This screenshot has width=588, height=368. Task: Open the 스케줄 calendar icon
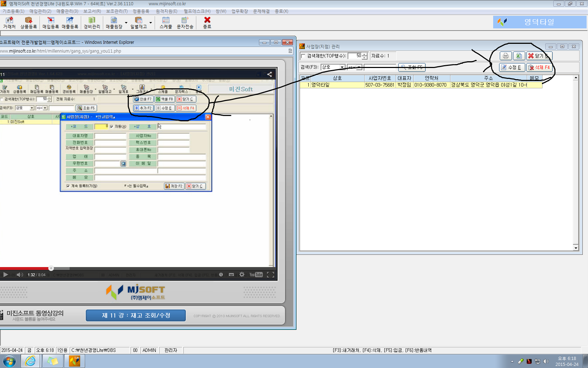pyautogui.click(x=166, y=23)
